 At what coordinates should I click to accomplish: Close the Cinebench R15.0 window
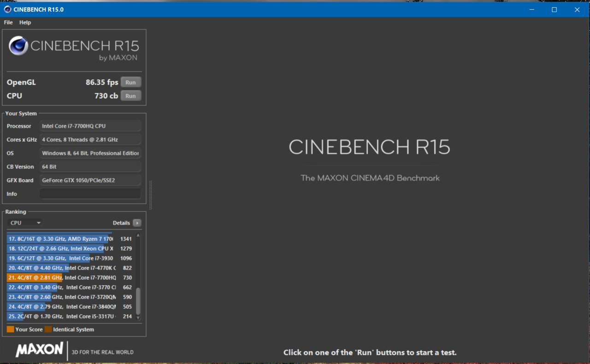click(577, 10)
